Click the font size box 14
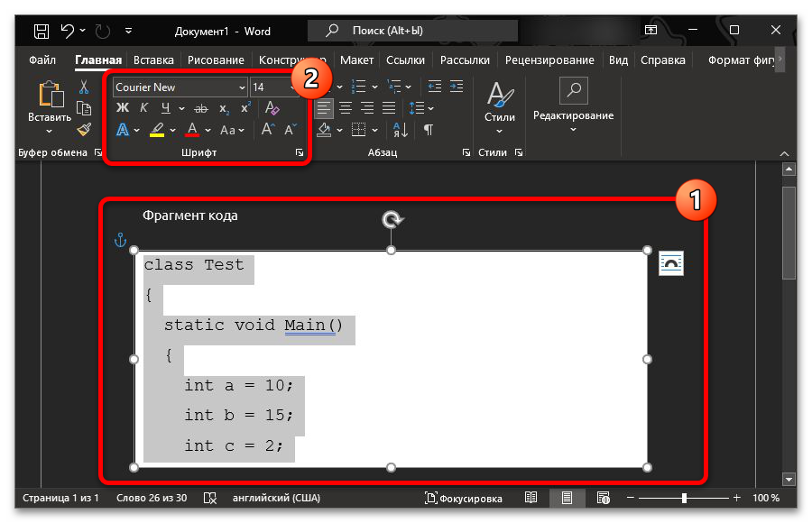812x523 pixels. click(271, 87)
